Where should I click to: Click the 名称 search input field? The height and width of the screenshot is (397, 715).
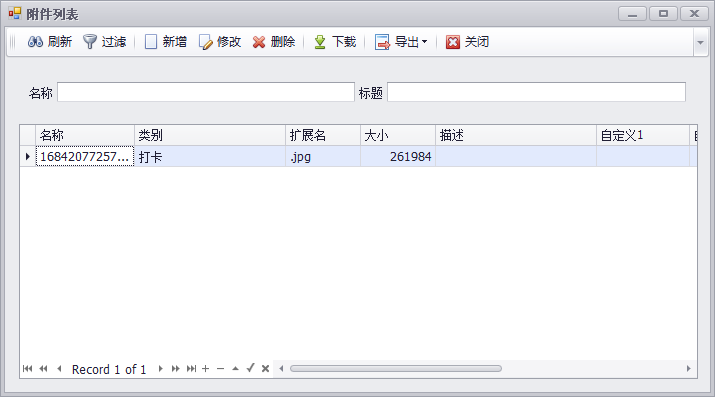pos(206,92)
